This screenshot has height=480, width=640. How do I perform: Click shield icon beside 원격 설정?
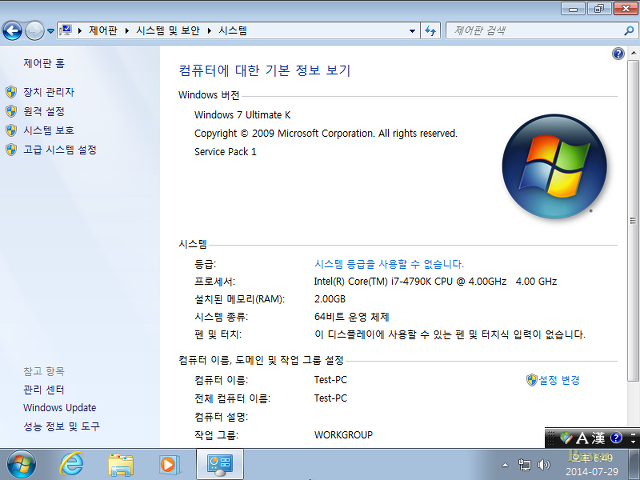pos(11,111)
